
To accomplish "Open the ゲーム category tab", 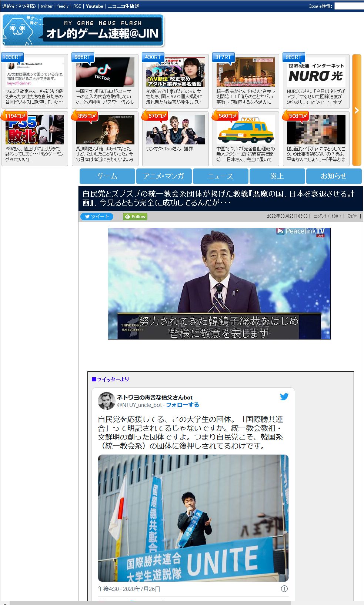I will tap(107, 176).
